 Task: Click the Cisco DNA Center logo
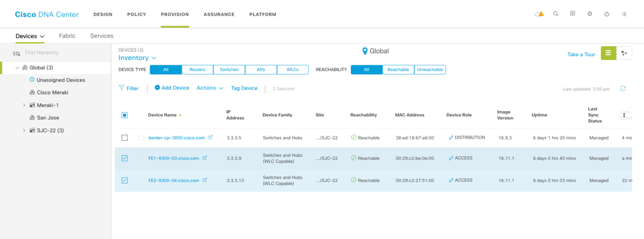47,14
